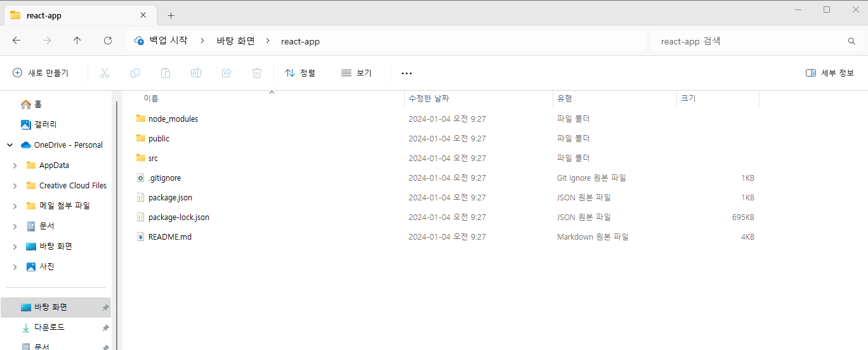Click the OneDrive backup cloud icon
868x350 pixels.
[x=139, y=41]
